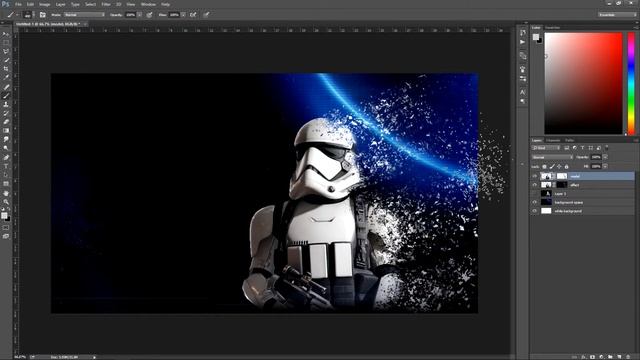Image resolution: width=640 pixels, height=360 pixels.
Task: Select the Brush tool in toolbox
Action: click(6, 96)
